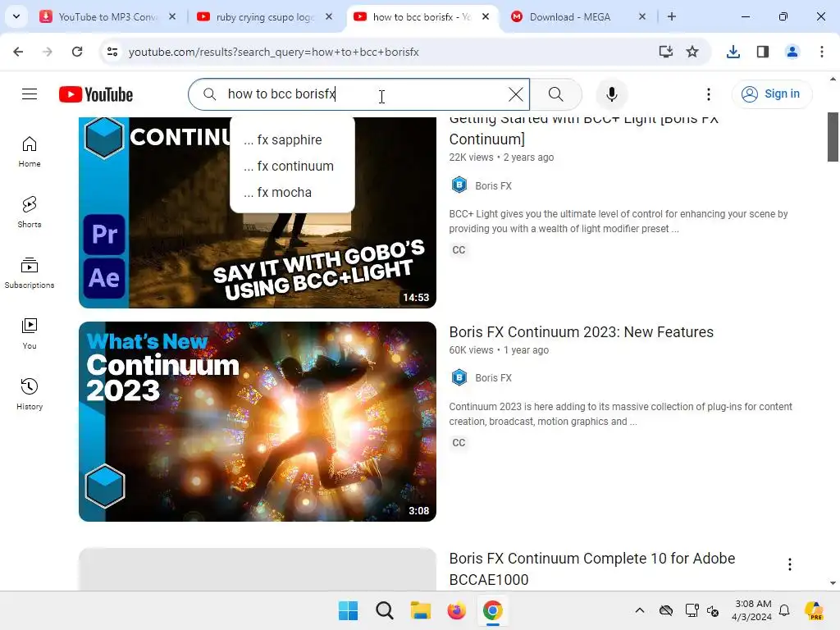Play the BCC+Light gobo video thumbnail

coord(257,212)
